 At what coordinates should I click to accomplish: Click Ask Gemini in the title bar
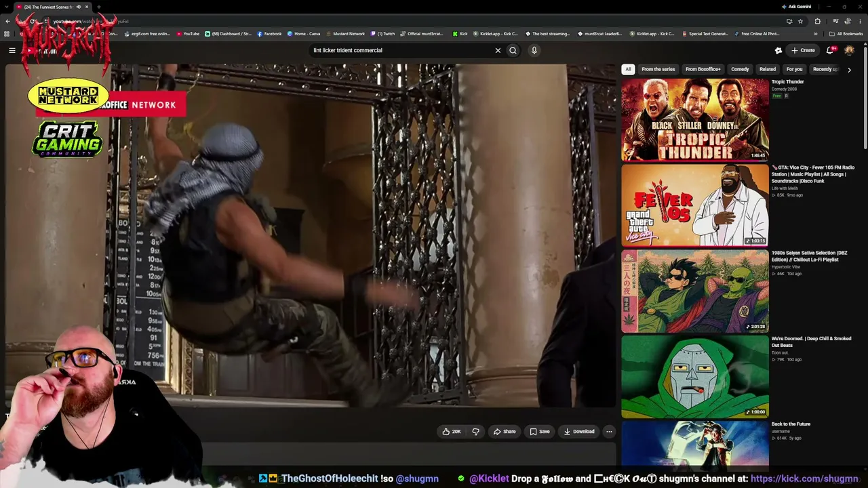[797, 7]
